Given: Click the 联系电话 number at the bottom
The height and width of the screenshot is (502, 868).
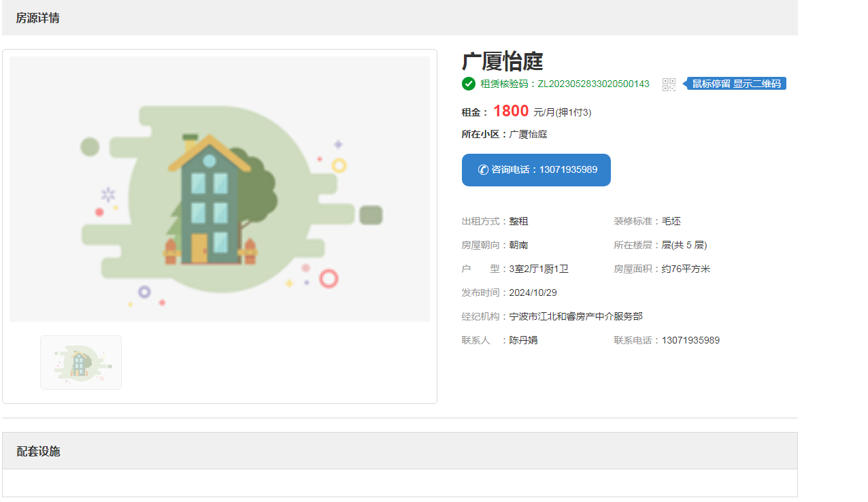Looking at the screenshot, I should pos(690,340).
